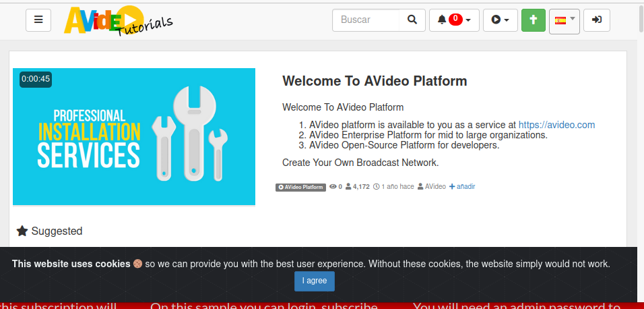Open the hamburger sidebar menu
Viewport: 644px width, 309px height.
point(38,20)
